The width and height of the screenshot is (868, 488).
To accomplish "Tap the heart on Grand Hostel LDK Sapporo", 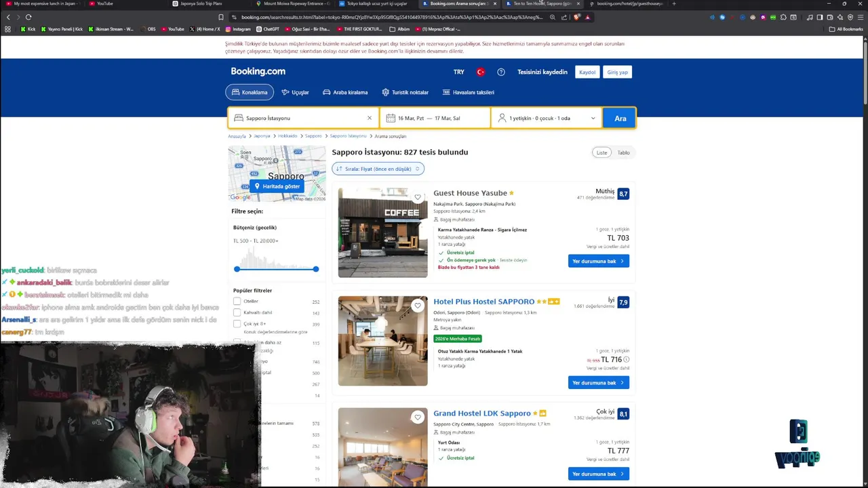I will click(418, 417).
